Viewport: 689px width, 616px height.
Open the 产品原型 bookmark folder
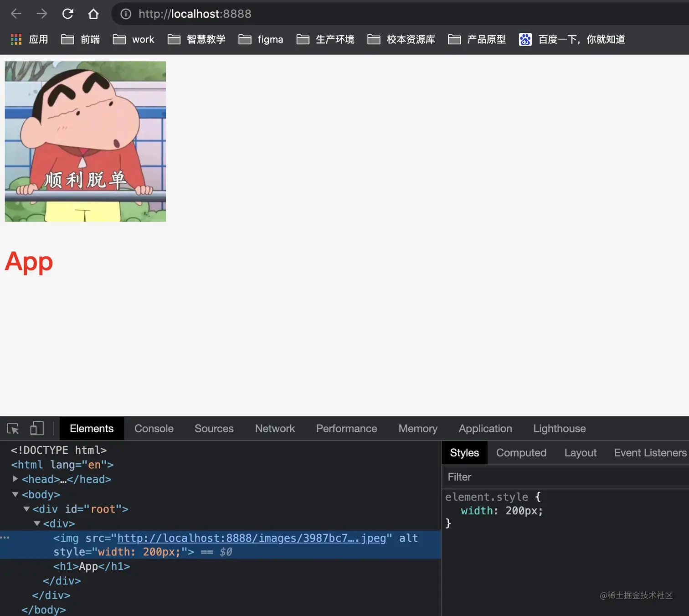pyautogui.click(x=477, y=40)
